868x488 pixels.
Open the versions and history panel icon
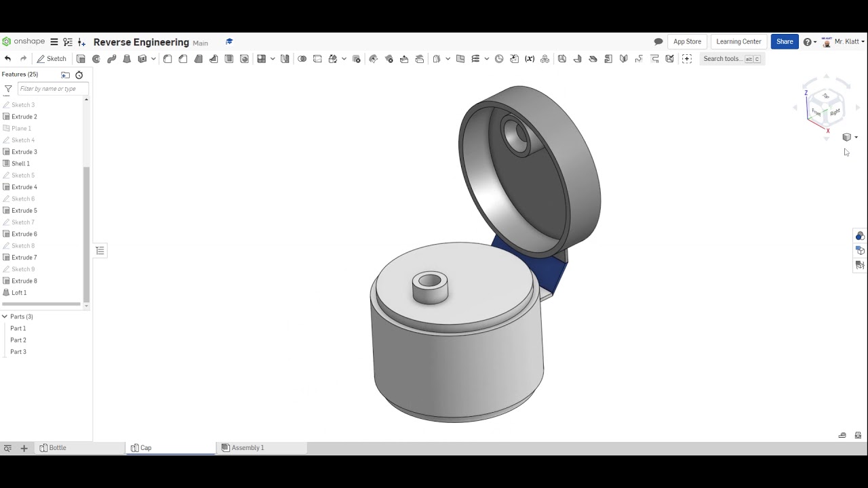(x=68, y=42)
